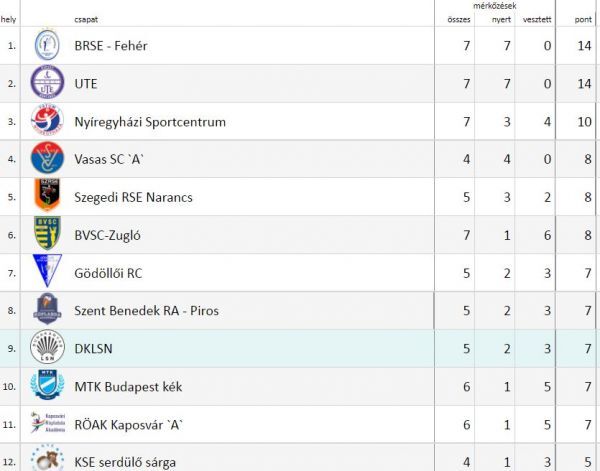Open the UTE team name link
This screenshot has height=471, width=600.
coord(86,84)
